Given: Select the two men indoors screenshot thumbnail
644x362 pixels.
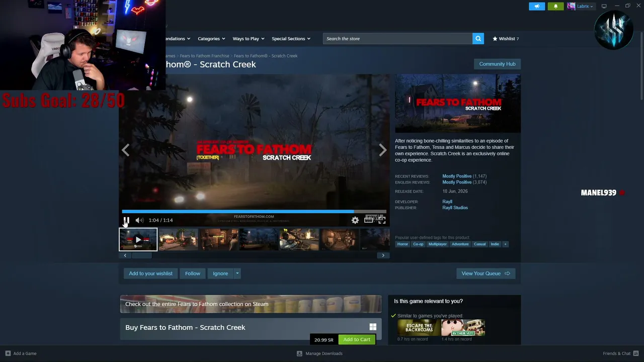Looking at the screenshot, I should pos(219,239).
